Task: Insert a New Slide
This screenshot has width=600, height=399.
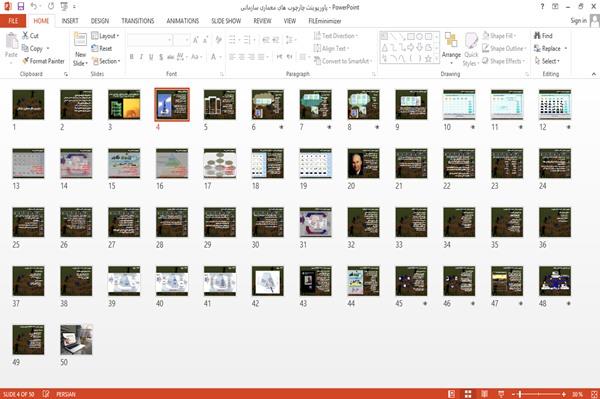Action: (x=80, y=50)
